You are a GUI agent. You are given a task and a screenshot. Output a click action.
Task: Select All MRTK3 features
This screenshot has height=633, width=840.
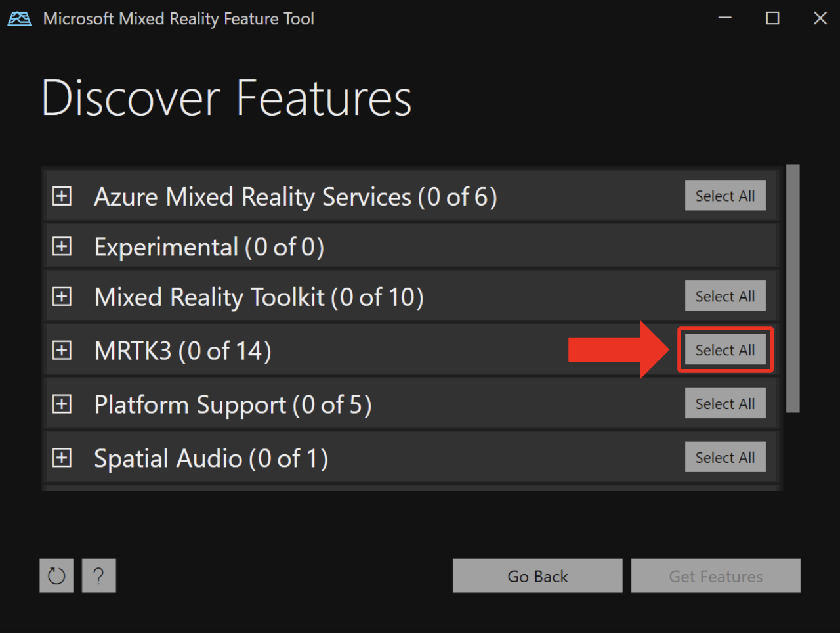(725, 350)
